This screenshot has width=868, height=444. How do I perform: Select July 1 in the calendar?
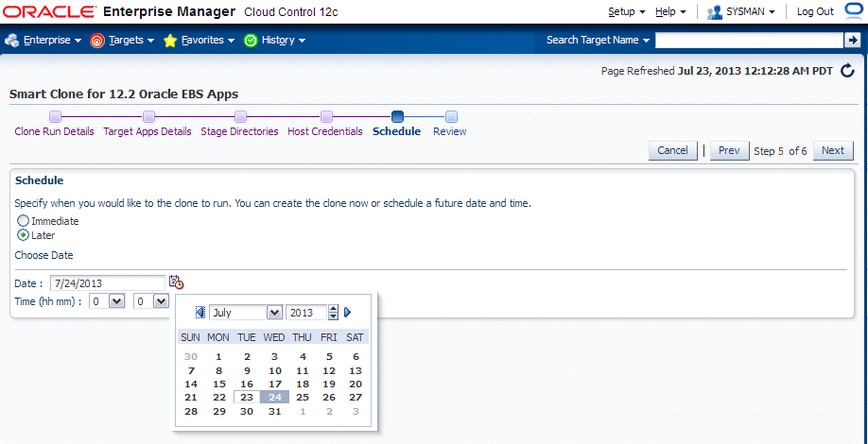(x=219, y=357)
